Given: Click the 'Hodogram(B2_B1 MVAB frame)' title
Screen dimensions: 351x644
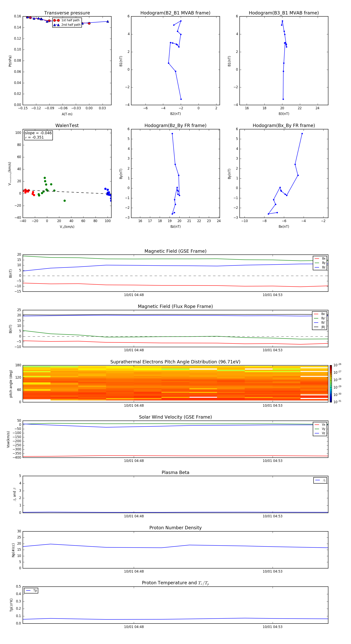Looking at the screenshot, I should [175, 13].
